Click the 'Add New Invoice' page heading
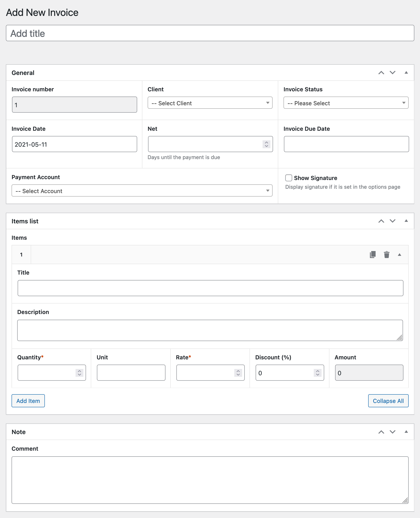 [42, 12]
